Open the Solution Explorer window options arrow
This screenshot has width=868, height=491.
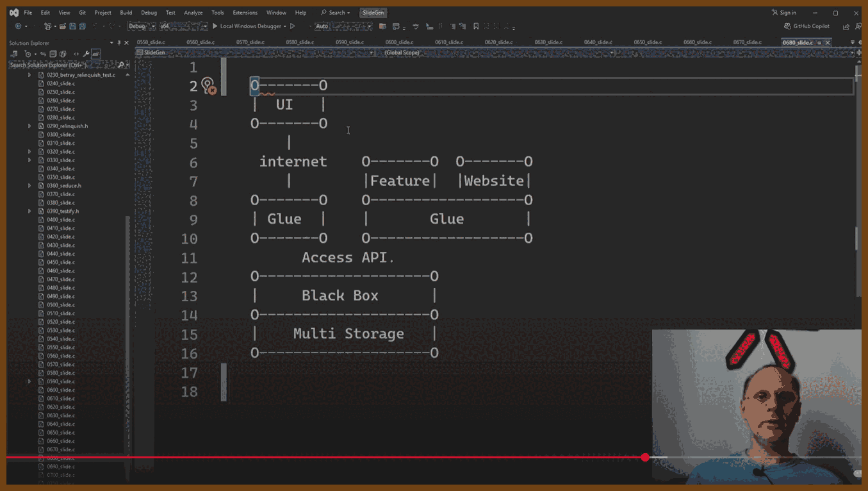[x=111, y=43]
